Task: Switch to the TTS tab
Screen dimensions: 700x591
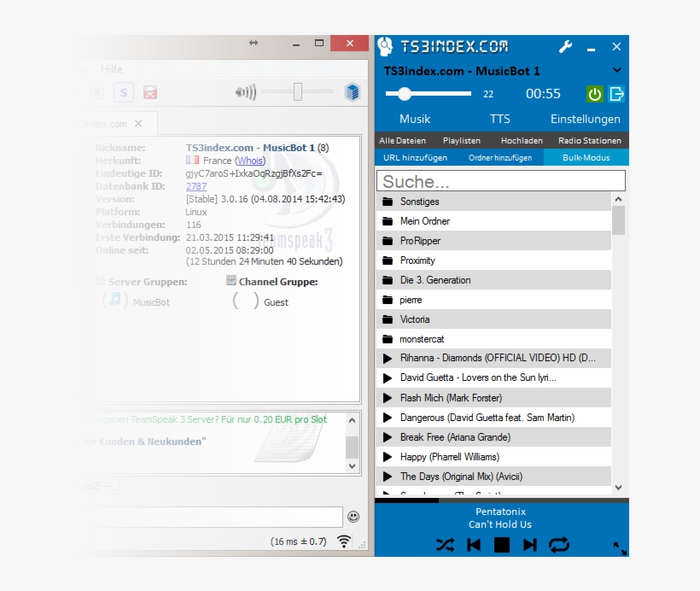Action: click(499, 119)
